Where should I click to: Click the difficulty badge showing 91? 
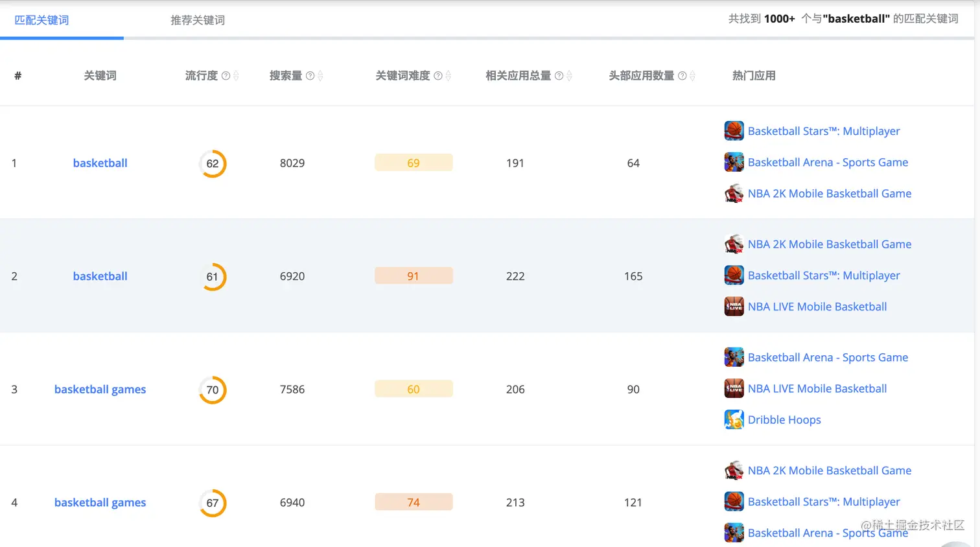[414, 275]
